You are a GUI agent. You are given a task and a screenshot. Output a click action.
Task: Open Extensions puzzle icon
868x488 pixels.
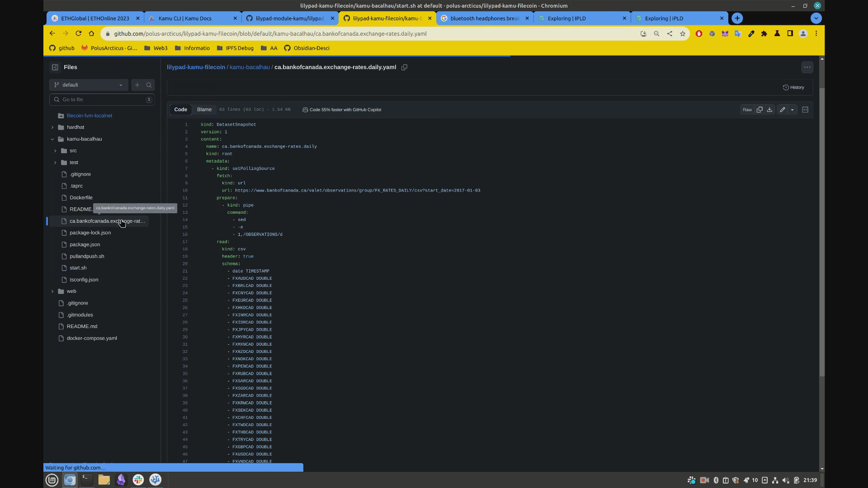pyautogui.click(x=764, y=34)
